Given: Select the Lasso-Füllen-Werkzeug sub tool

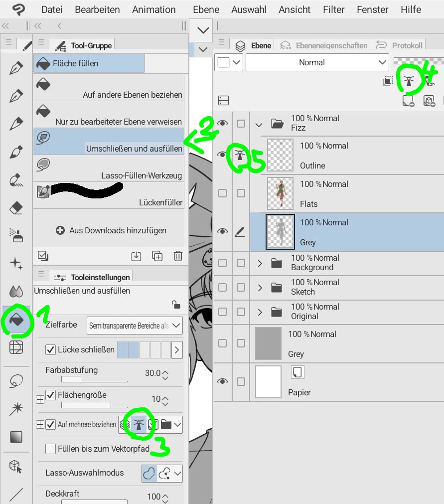Looking at the screenshot, I should (109, 169).
